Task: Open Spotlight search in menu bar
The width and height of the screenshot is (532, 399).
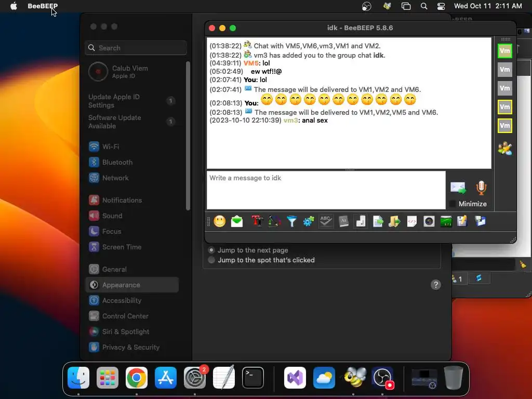Action: tap(424, 6)
